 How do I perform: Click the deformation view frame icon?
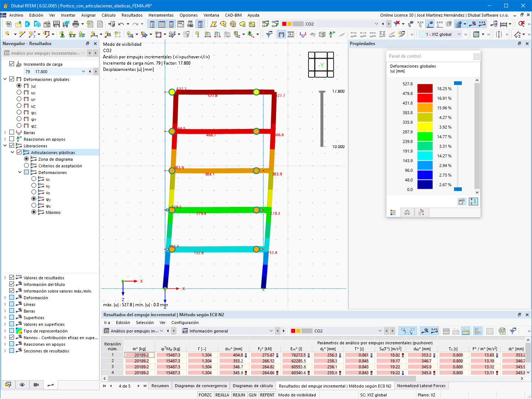(282, 34)
